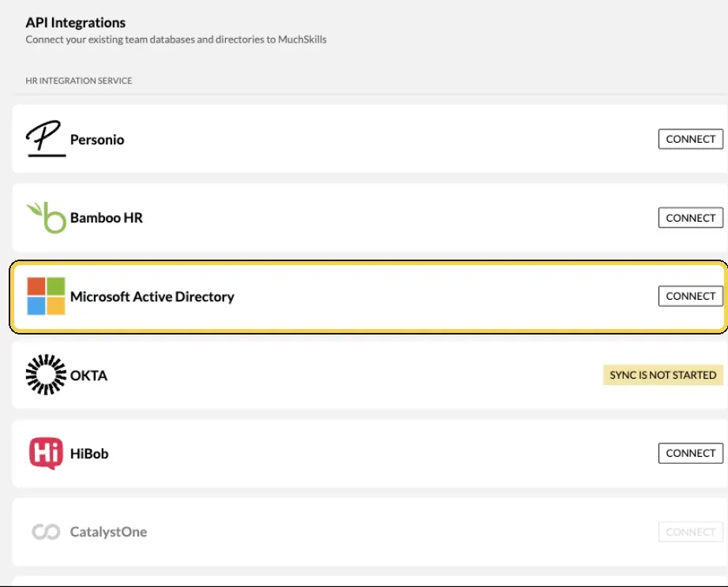Click the OKTA sunburst logo
Viewport: 728px width, 587px height.
[x=46, y=375]
